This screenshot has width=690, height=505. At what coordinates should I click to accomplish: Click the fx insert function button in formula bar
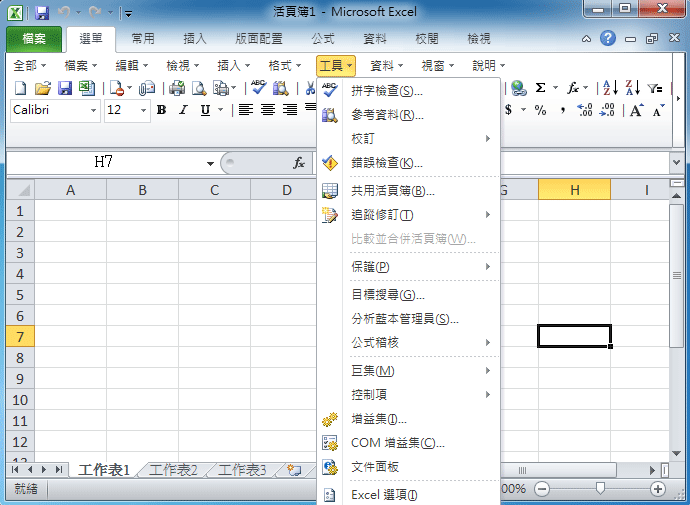(x=299, y=163)
